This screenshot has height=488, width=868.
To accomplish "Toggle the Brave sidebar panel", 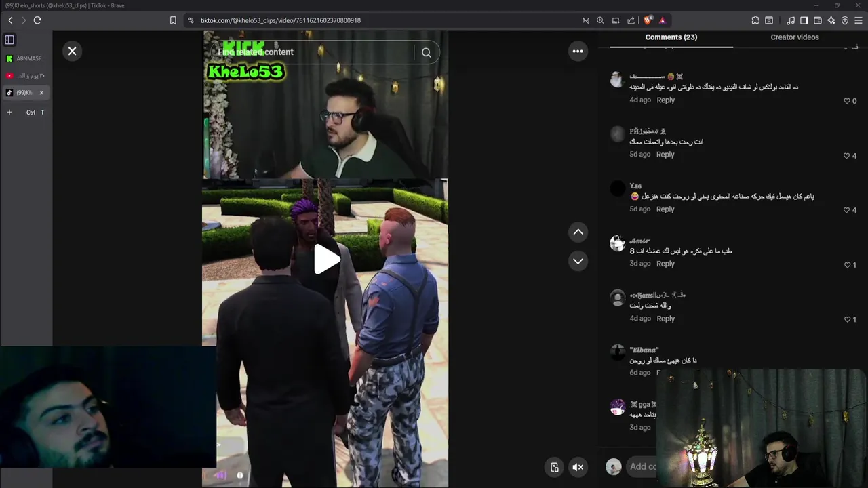I will [804, 20].
